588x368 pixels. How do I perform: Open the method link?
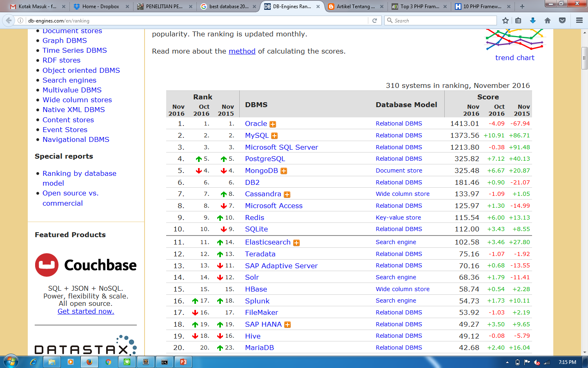242,51
